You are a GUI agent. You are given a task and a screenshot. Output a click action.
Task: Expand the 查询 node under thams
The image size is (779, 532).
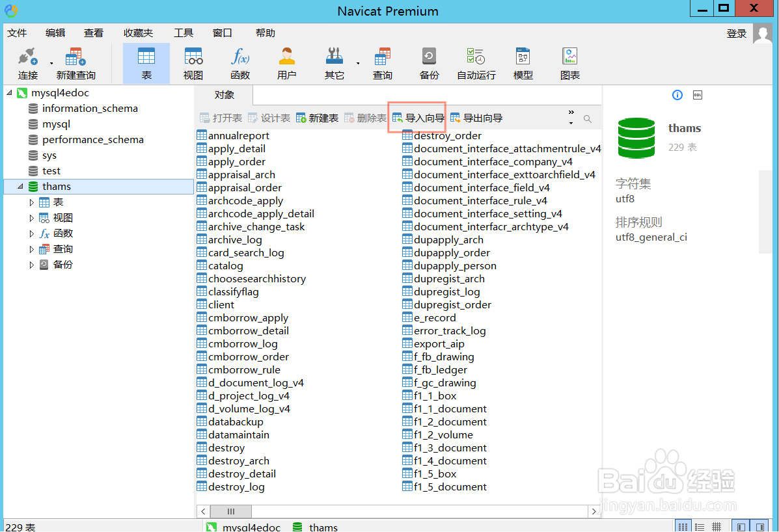pyautogui.click(x=31, y=249)
